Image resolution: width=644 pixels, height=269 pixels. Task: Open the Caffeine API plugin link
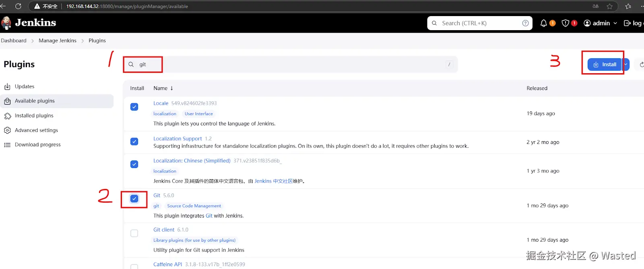click(x=167, y=265)
